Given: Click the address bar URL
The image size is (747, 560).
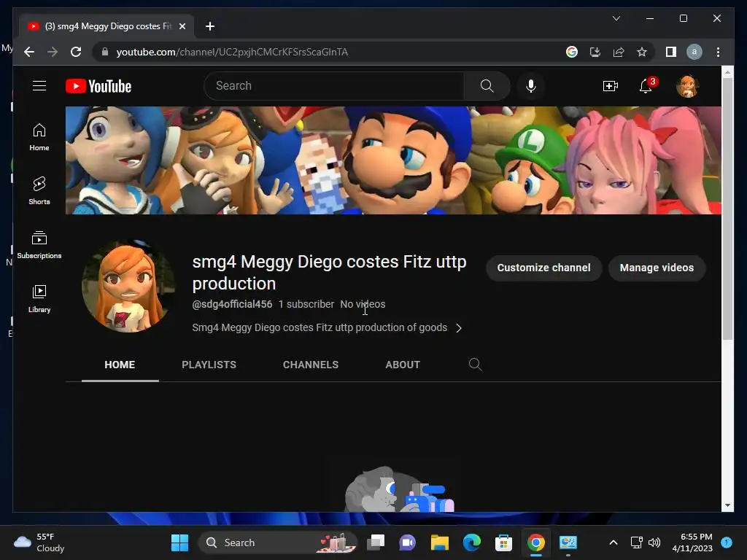Looking at the screenshot, I should [233, 52].
